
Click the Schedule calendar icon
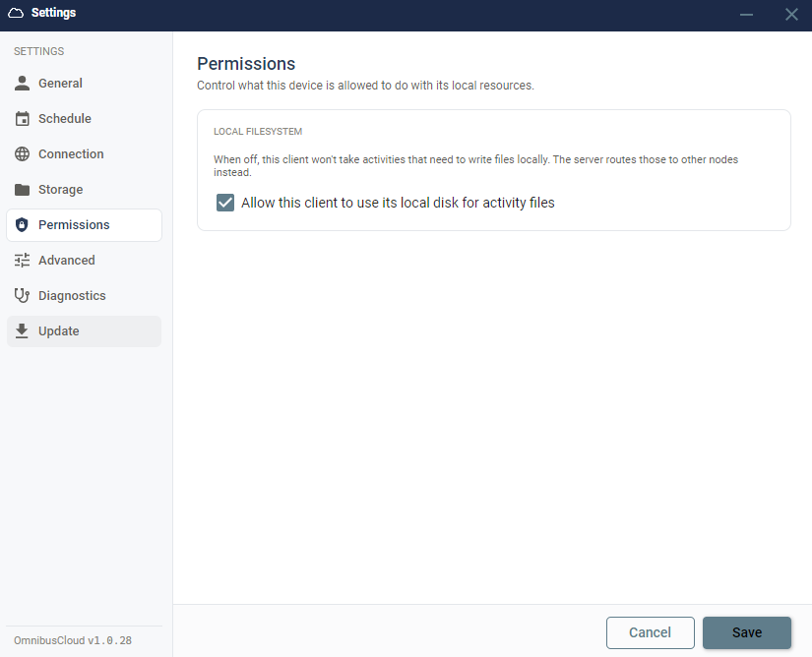point(22,118)
